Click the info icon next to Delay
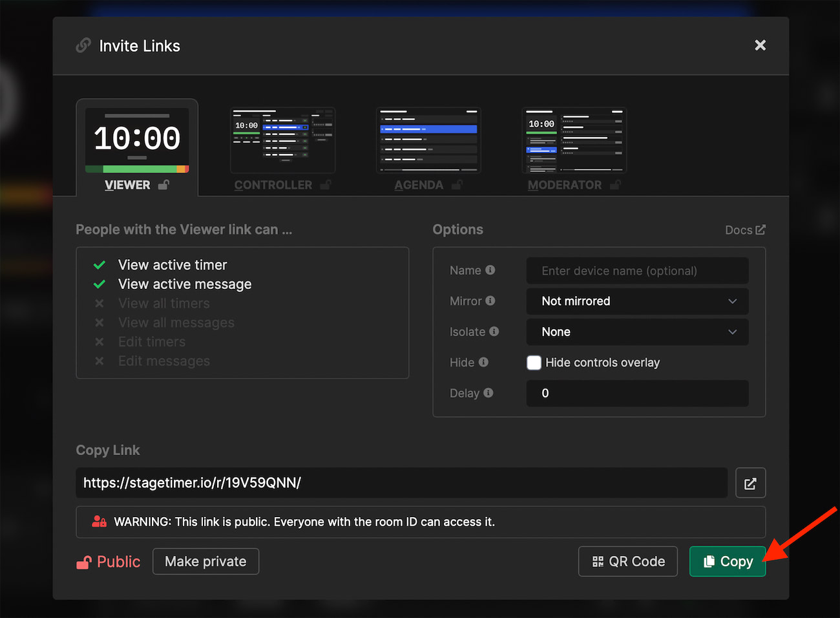Image resolution: width=840 pixels, height=618 pixels. pyautogui.click(x=488, y=393)
